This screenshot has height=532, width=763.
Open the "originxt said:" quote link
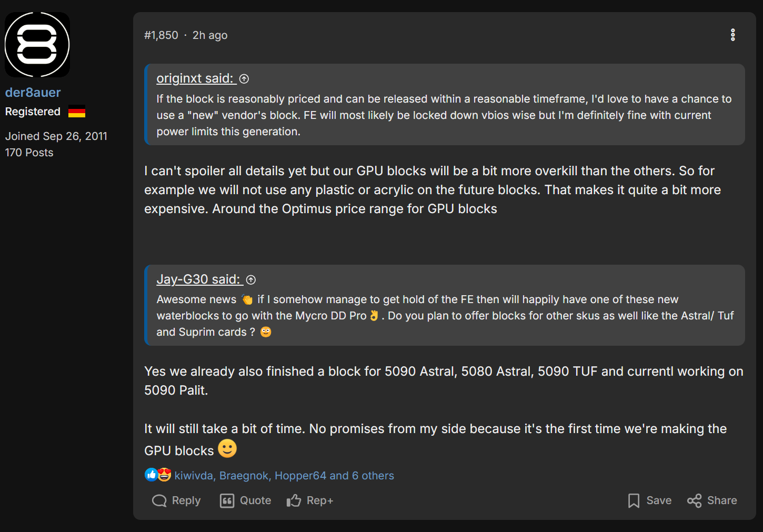tap(195, 78)
